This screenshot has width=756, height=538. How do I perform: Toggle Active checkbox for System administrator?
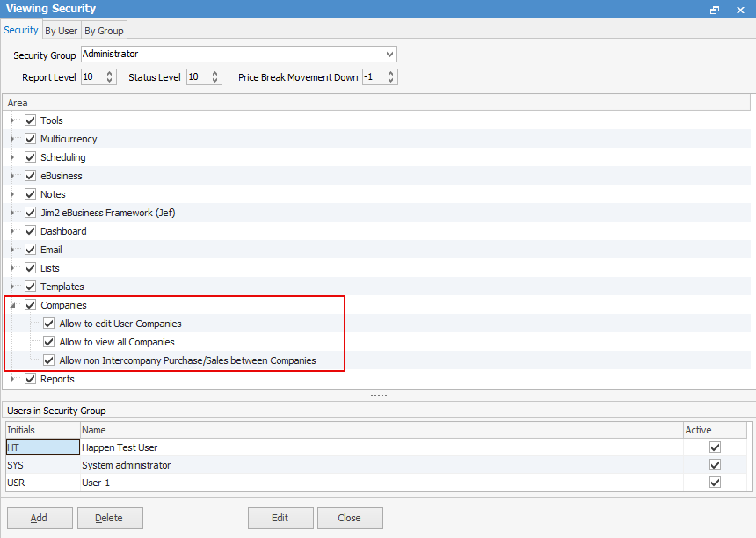[715, 465]
